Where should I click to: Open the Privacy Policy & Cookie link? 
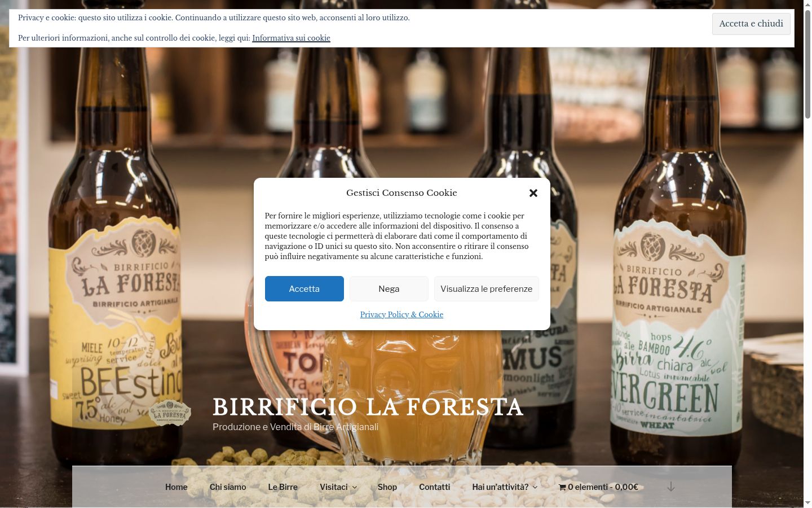pos(401,314)
